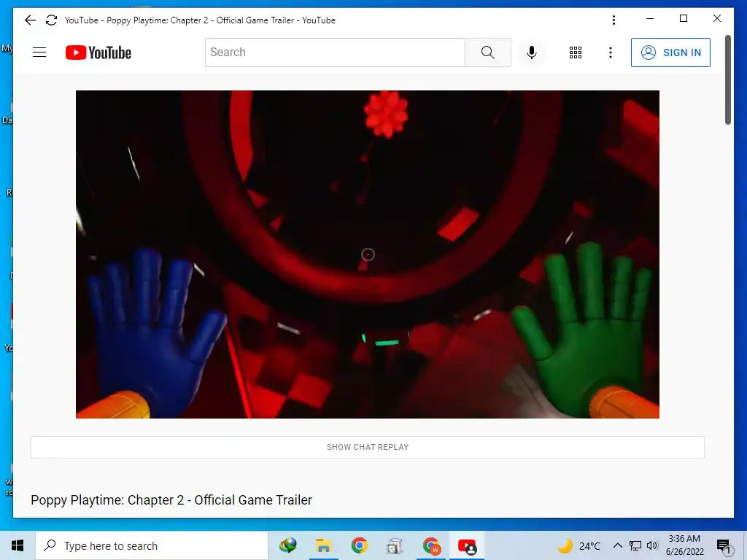Open the weather widget showing 24°C
The height and width of the screenshot is (560, 747).
pyautogui.click(x=578, y=545)
